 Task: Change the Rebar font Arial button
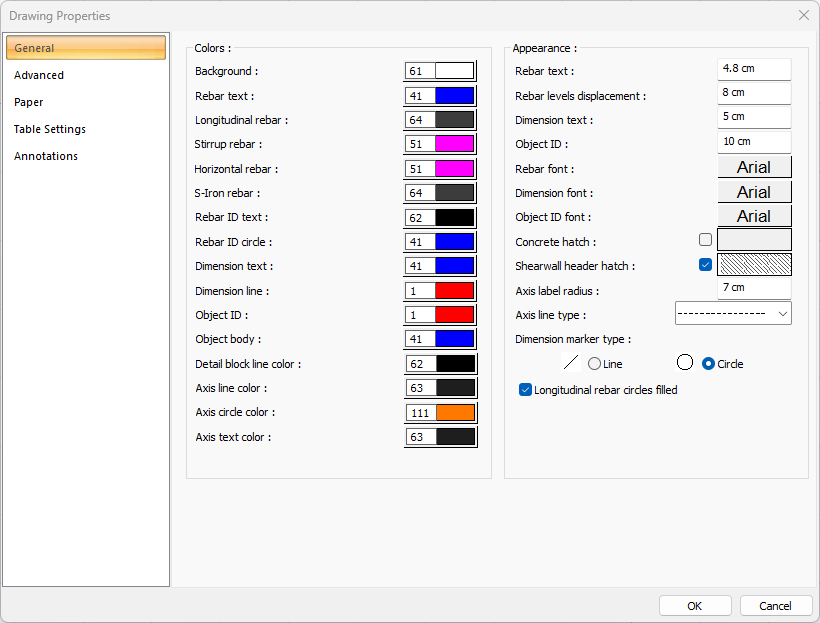[x=754, y=167]
